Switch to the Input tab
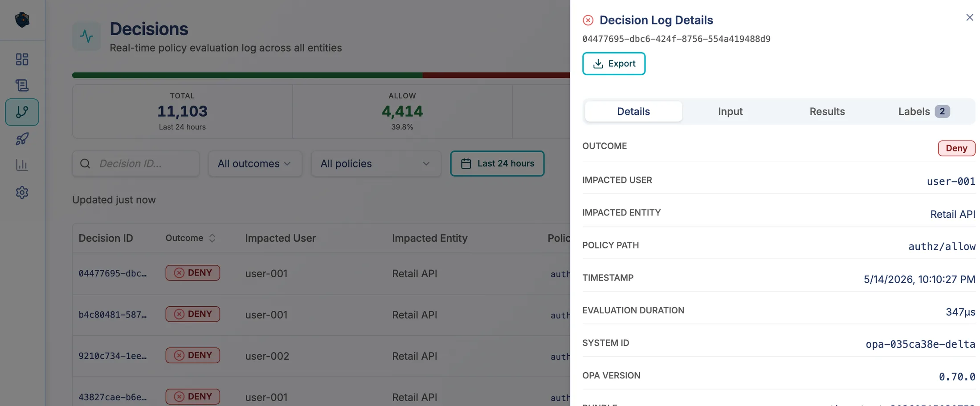This screenshot has width=980, height=406. click(x=730, y=111)
